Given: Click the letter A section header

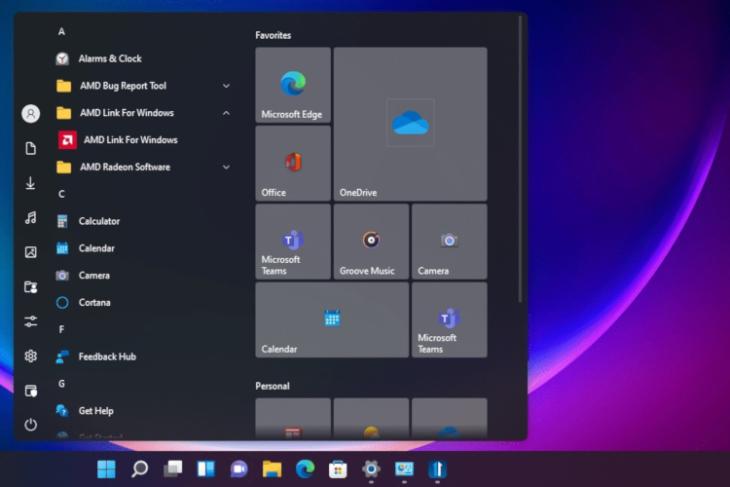Looking at the screenshot, I should [x=61, y=32].
